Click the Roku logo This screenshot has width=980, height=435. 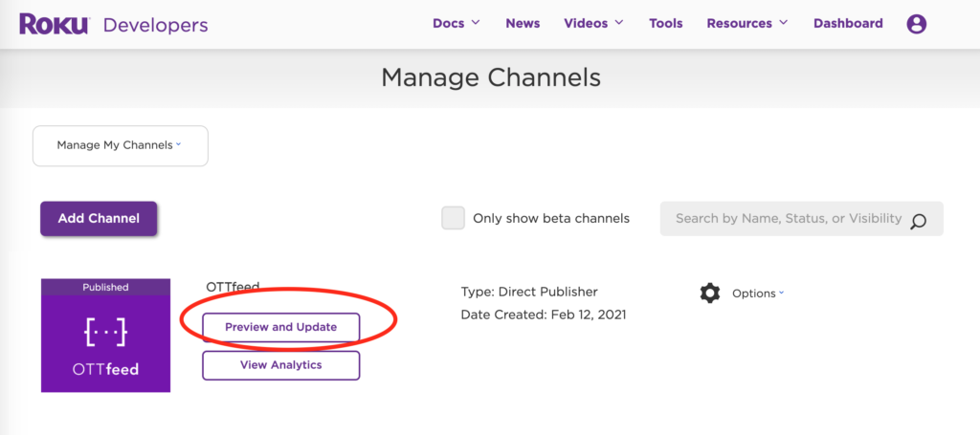(54, 24)
